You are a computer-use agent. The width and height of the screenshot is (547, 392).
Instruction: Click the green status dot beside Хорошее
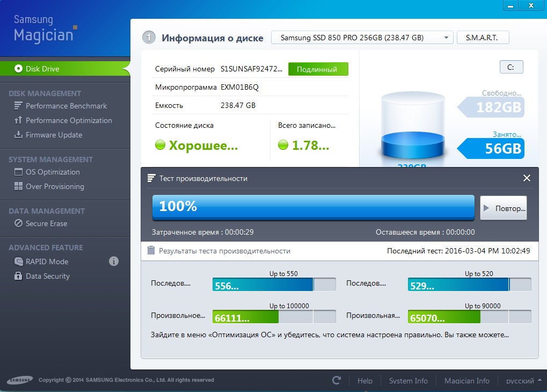[x=160, y=144]
